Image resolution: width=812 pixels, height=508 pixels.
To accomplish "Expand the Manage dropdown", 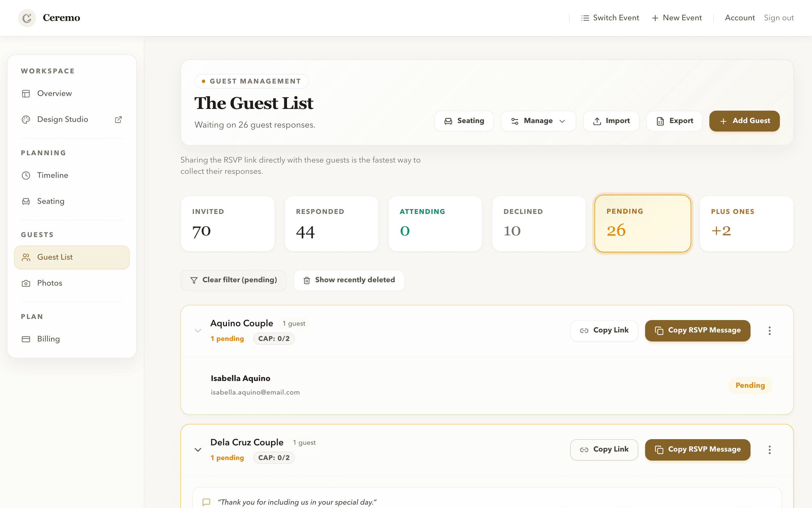I will click(x=538, y=121).
